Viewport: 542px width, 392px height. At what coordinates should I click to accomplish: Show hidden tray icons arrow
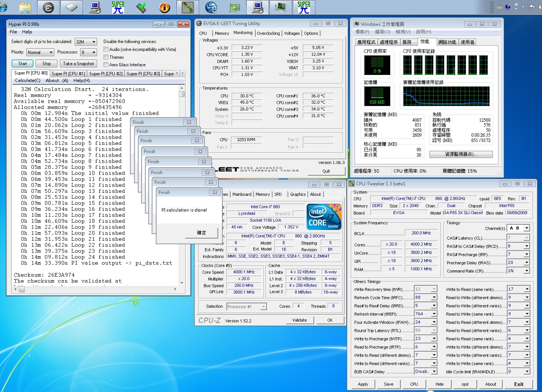[x=523, y=7]
